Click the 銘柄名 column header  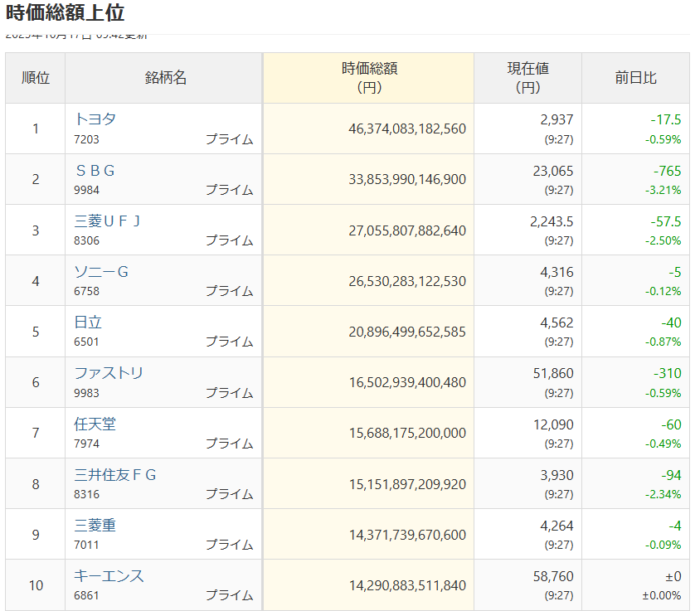[165, 78]
